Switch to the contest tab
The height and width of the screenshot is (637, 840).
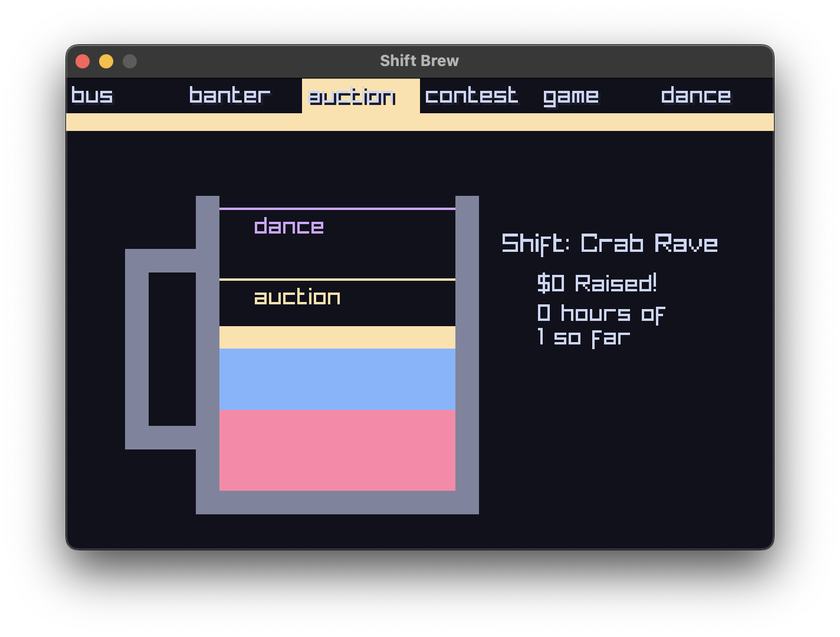471,96
